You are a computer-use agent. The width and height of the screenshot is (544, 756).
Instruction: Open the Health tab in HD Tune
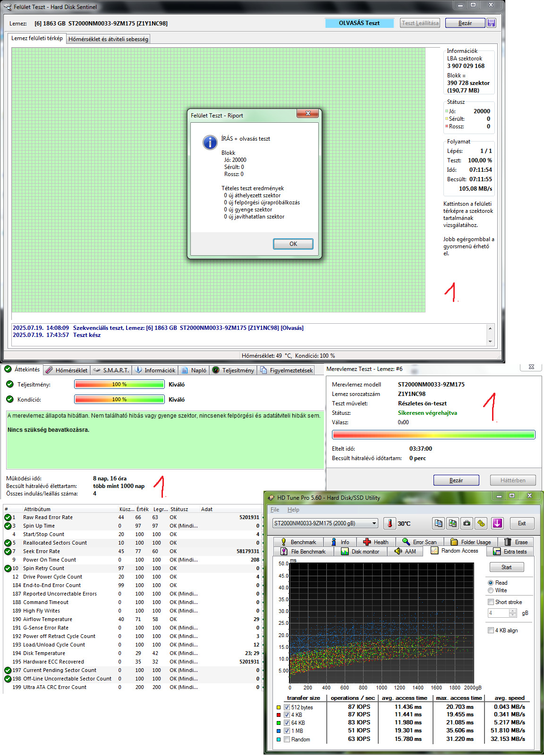[x=376, y=542]
